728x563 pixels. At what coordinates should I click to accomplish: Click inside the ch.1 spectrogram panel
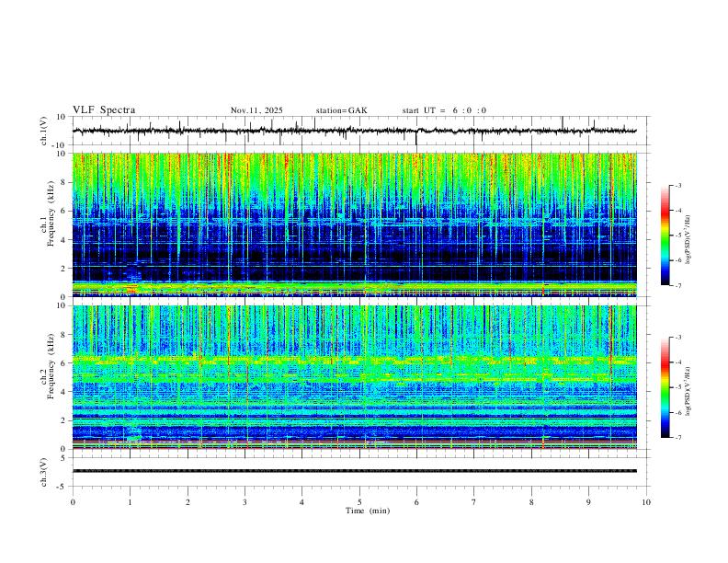(x=354, y=224)
